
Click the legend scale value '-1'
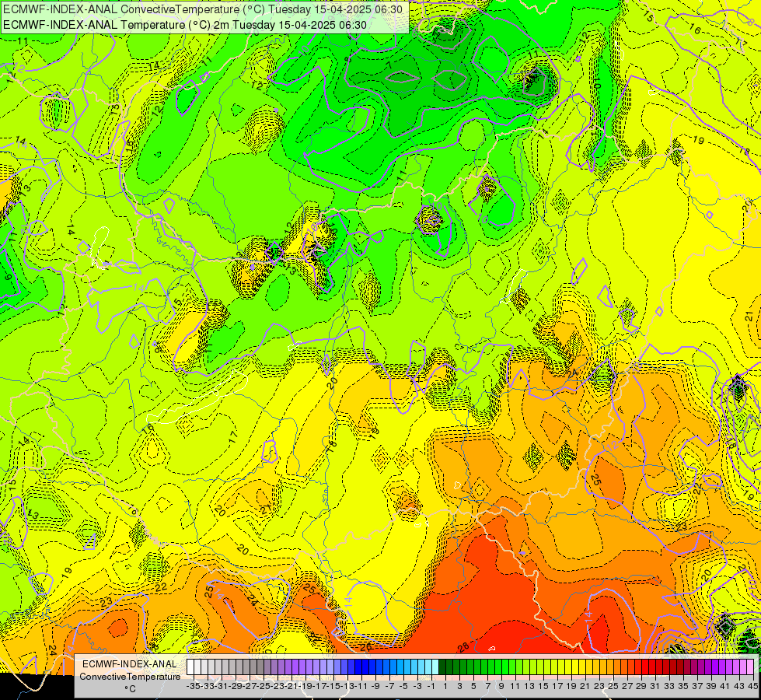431,686
